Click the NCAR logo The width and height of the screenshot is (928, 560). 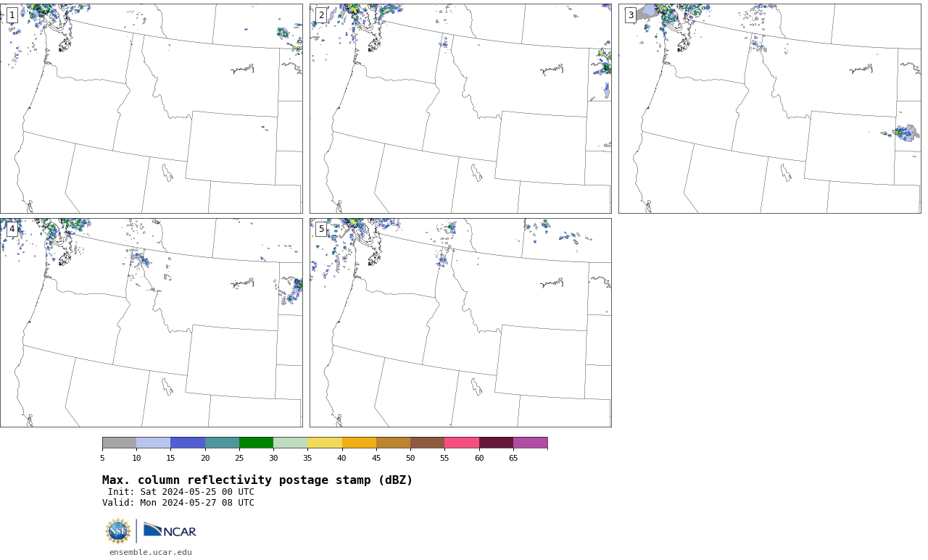[x=170, y=531]
